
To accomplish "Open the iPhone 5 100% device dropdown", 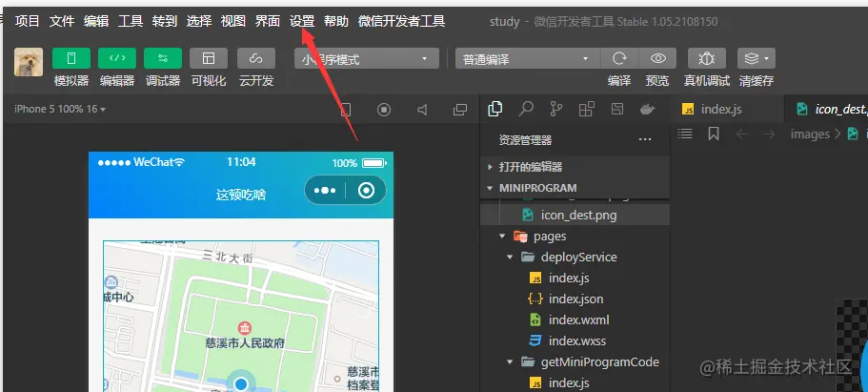I will point(60,110).
